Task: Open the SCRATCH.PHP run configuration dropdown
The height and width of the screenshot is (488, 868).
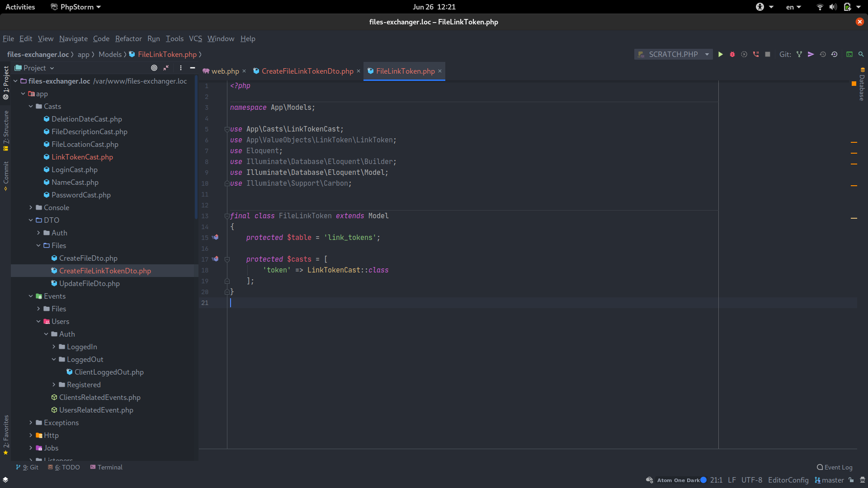Action: [x=673, y=54]
